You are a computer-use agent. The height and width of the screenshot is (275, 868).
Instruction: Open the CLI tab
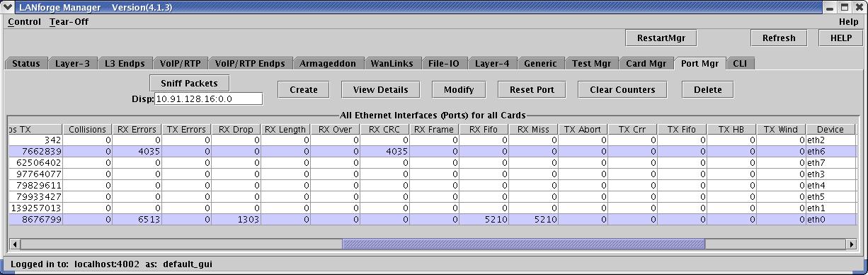(x=740, y=63)
